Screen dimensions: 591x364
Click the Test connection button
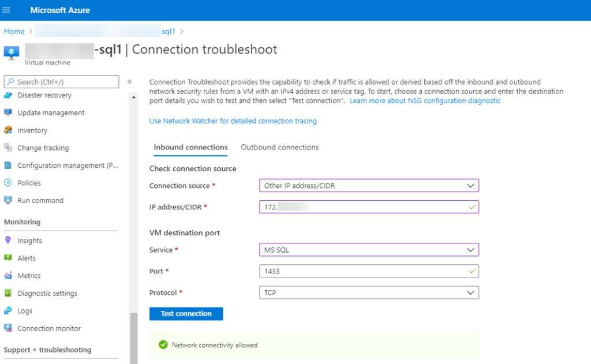pos(186,314)
